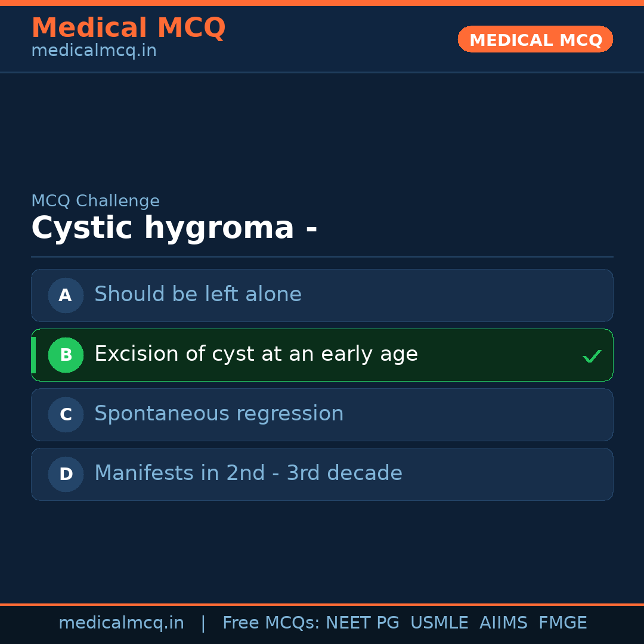Open medicalmcq.in link under header title
The width and height of the screenshot is (644, 644).
[94, 51]
